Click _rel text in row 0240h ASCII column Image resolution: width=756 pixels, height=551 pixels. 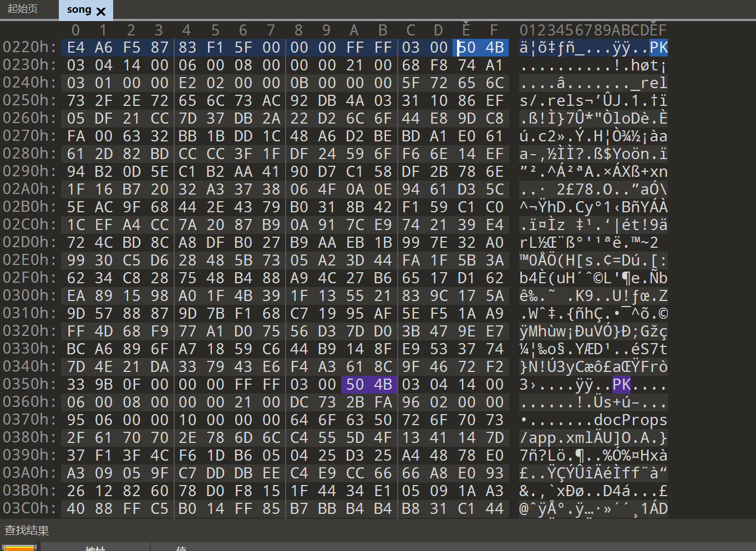pos(649,83)
